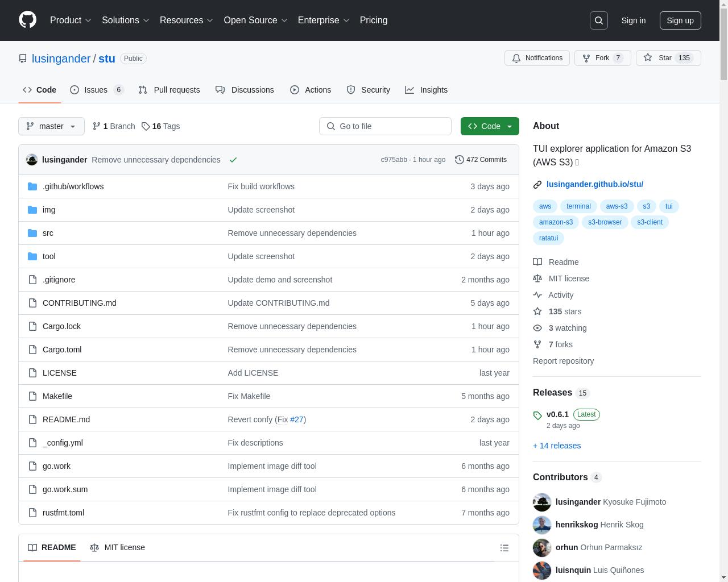View the 7 forks link
Image resolution: width=728 pixels, height=582 pixels.
[553, 344]
